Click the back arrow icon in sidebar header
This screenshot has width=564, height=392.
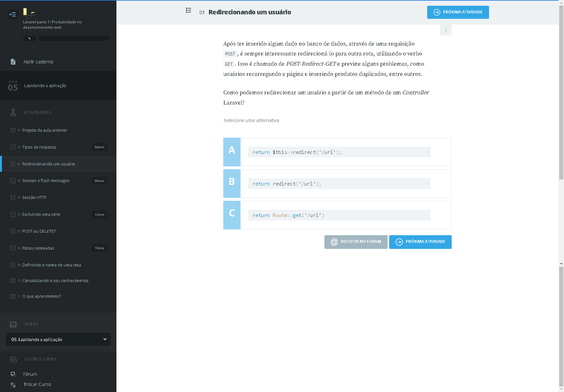13,14
